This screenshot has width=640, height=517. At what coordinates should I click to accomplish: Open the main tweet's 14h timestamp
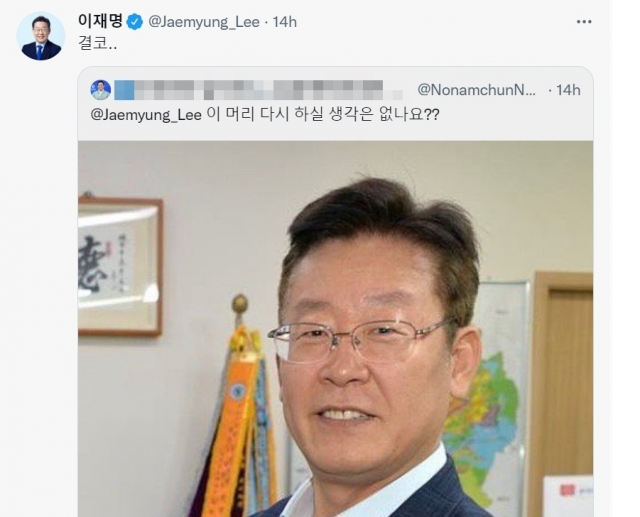tap(284, 22)
